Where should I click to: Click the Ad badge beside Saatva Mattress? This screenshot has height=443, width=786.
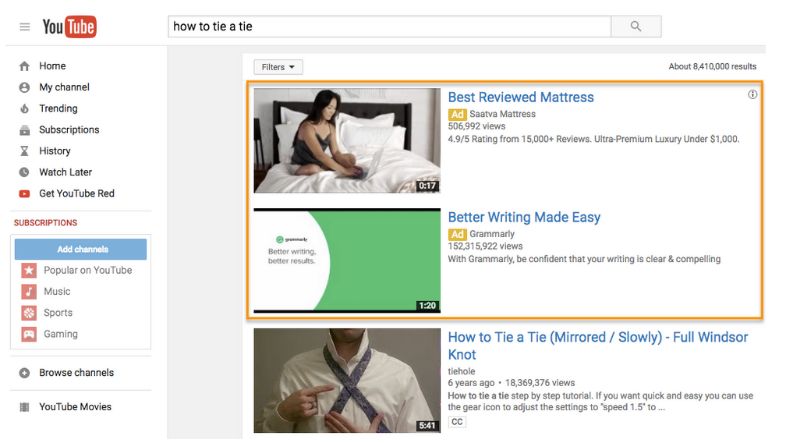pos(457,114)
